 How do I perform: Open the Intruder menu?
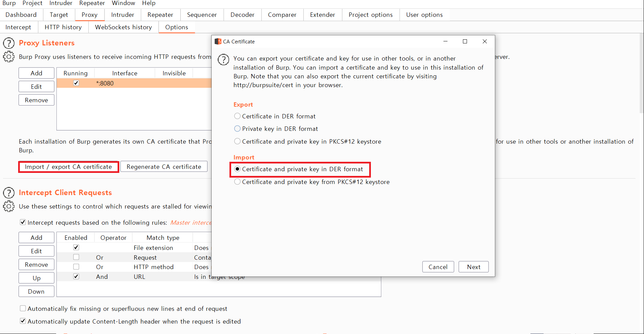coord(61,3)
